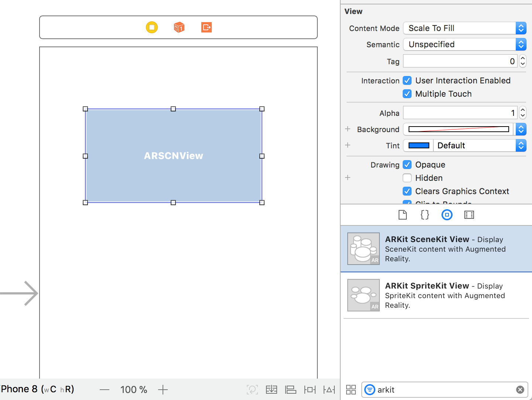Expand the Background color dropdown
Screen dimensions: 532x400
click(x=521, y=129)
